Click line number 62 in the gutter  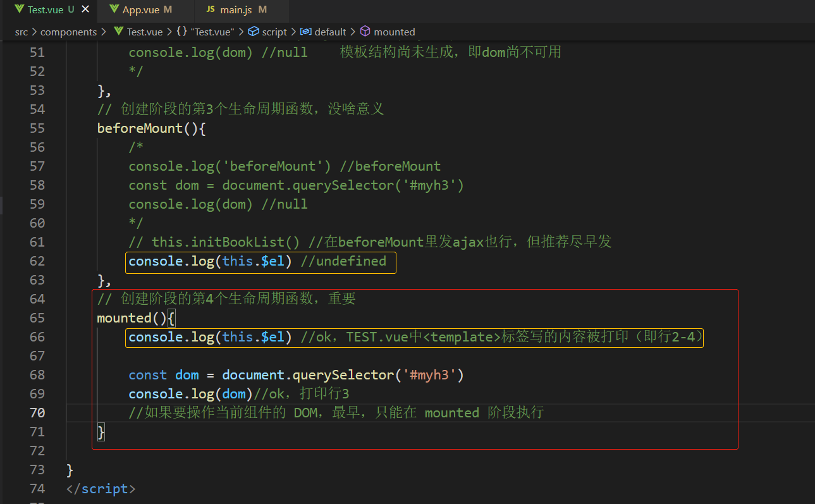[37, 261]
